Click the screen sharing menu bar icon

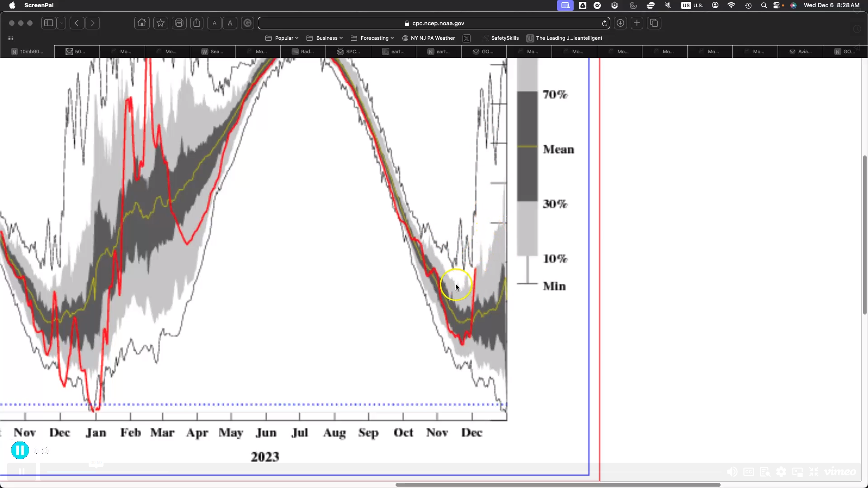pos(565,5)
